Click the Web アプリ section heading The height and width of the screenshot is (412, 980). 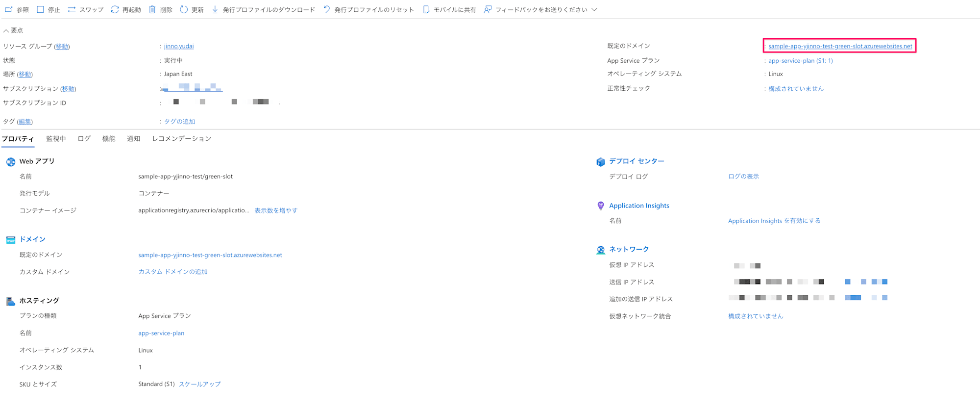click(x=37, y=161)
